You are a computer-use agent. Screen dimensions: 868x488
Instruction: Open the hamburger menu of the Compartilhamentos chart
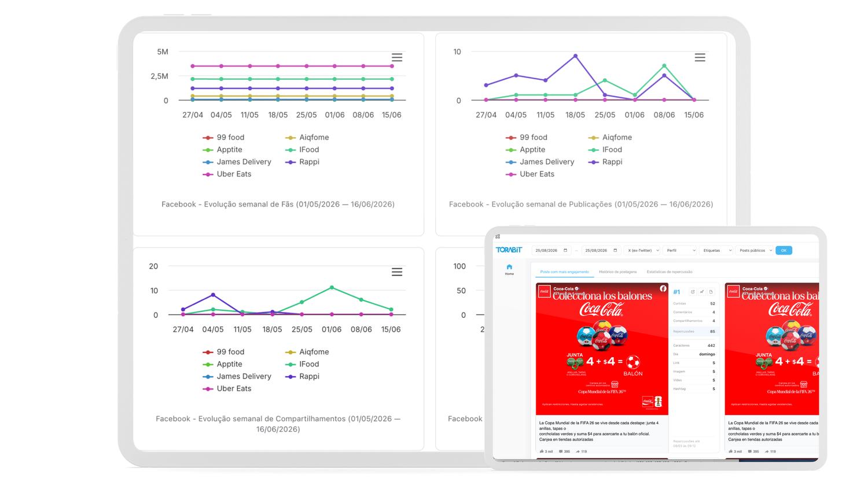pyautogui.click(x=397, y=272)
